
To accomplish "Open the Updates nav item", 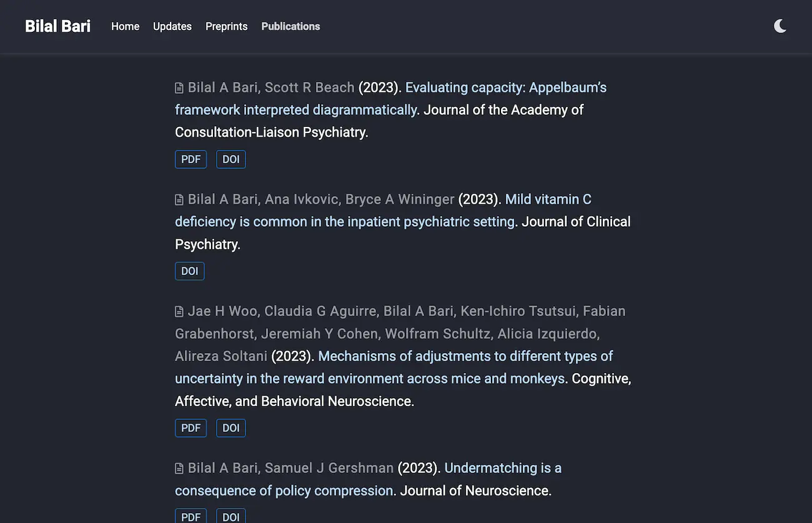I will (172, 26).
